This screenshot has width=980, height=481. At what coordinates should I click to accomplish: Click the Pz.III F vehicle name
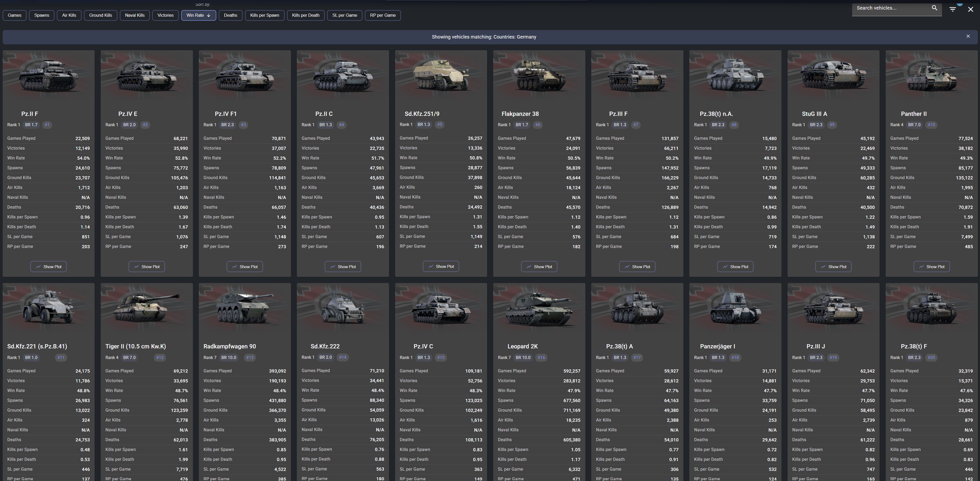[x=618, y=114]
